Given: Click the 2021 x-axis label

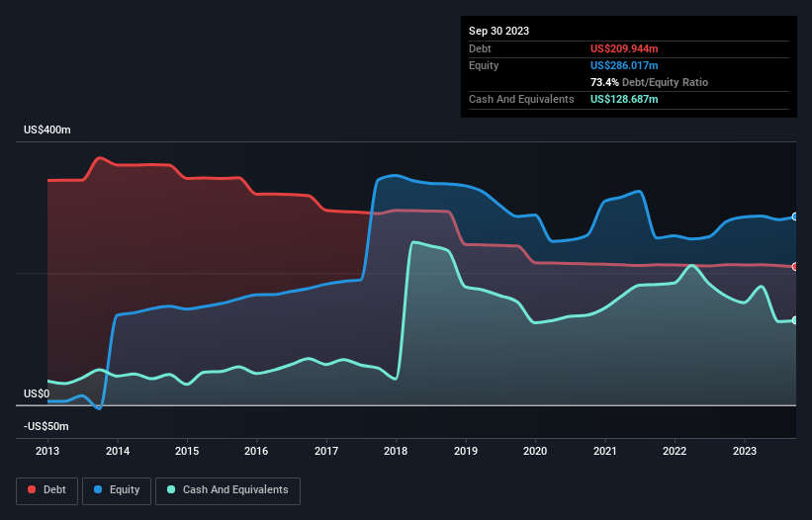Looking at the screenshot, I should (x=605, y=451).
